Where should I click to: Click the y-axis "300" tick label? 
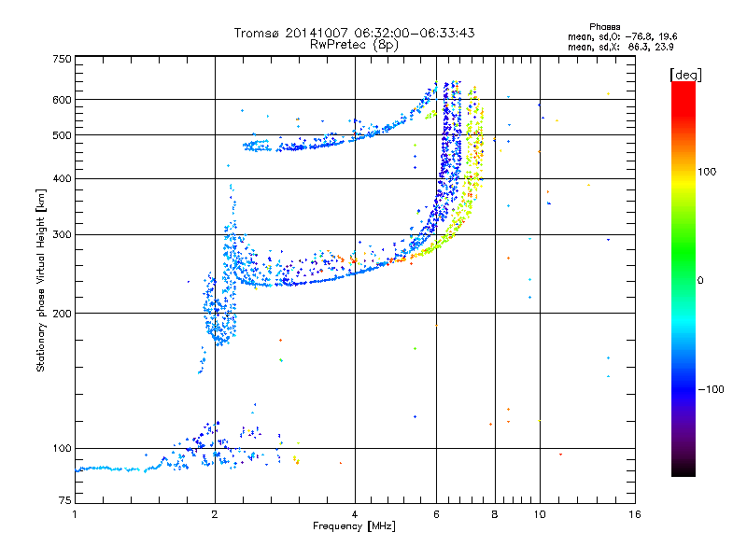(x=62, y=235)
